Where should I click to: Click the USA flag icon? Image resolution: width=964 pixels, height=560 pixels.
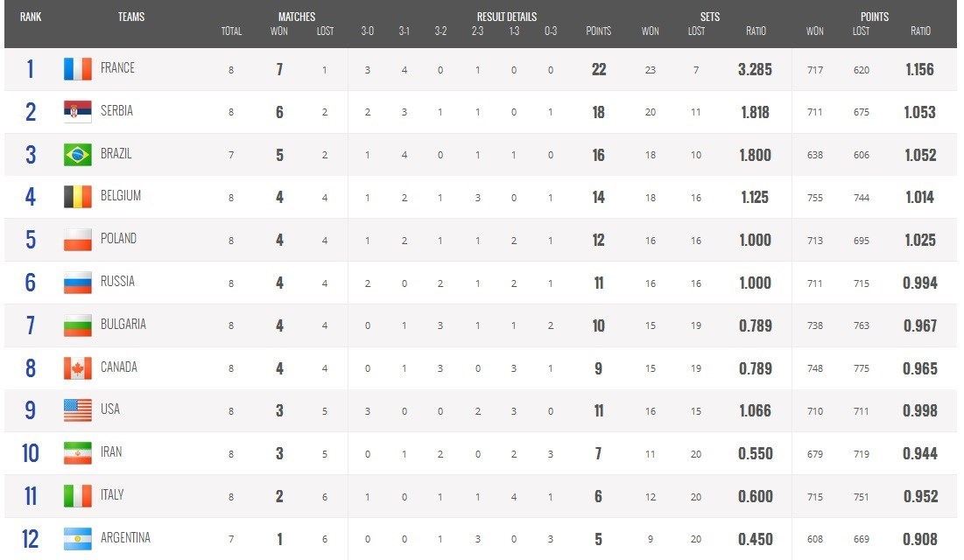tap(77, 410)
